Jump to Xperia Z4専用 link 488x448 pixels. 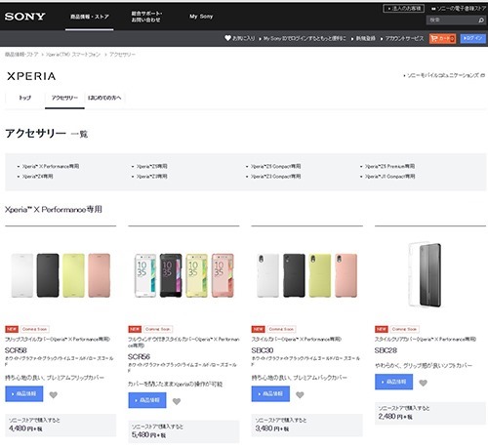coord(38,177)
